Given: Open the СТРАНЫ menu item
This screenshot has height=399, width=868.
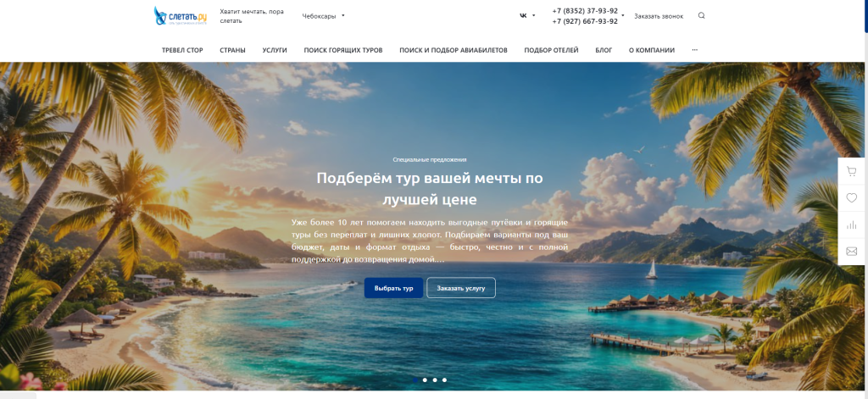Looking at the screenshot, I should 232,50.
